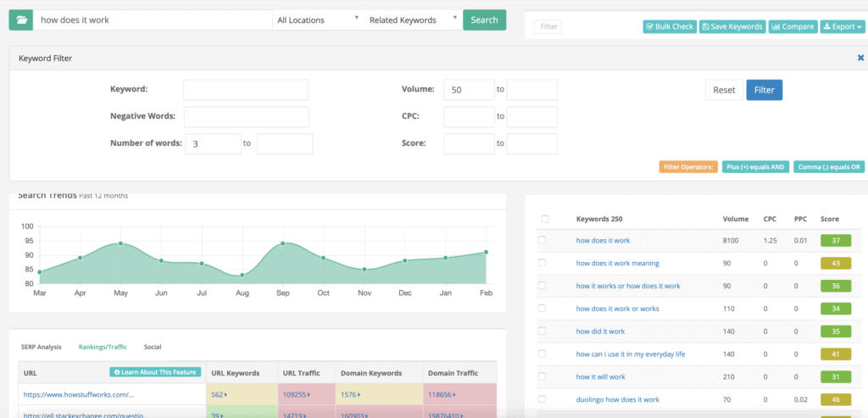Click the Keyword filter input field
The image size is (868, 418).
(x=246, y=90)
